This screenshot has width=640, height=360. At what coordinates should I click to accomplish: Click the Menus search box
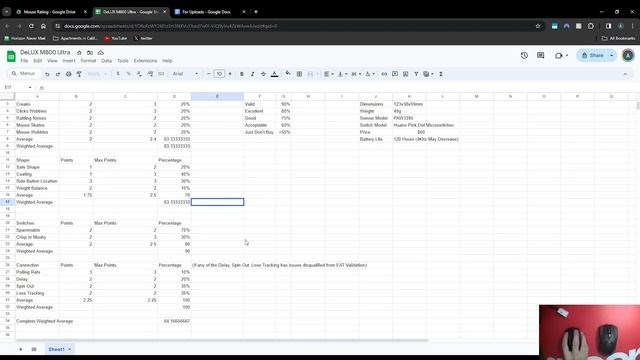click(24, 73)
